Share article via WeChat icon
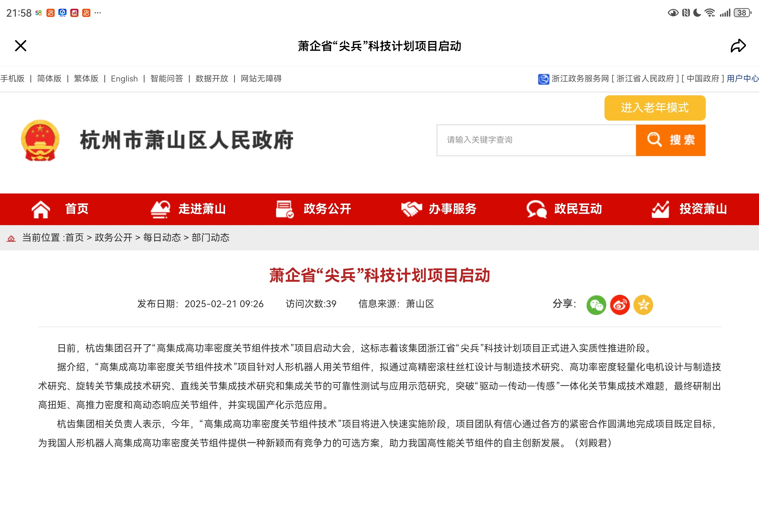Image resolution: width=759 pixels, height=532 pixels. [596, 305]
